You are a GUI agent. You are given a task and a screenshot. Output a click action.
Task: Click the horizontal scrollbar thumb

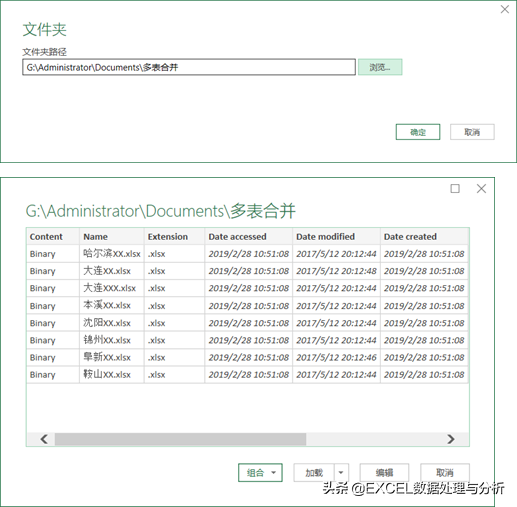coord(180,439)
